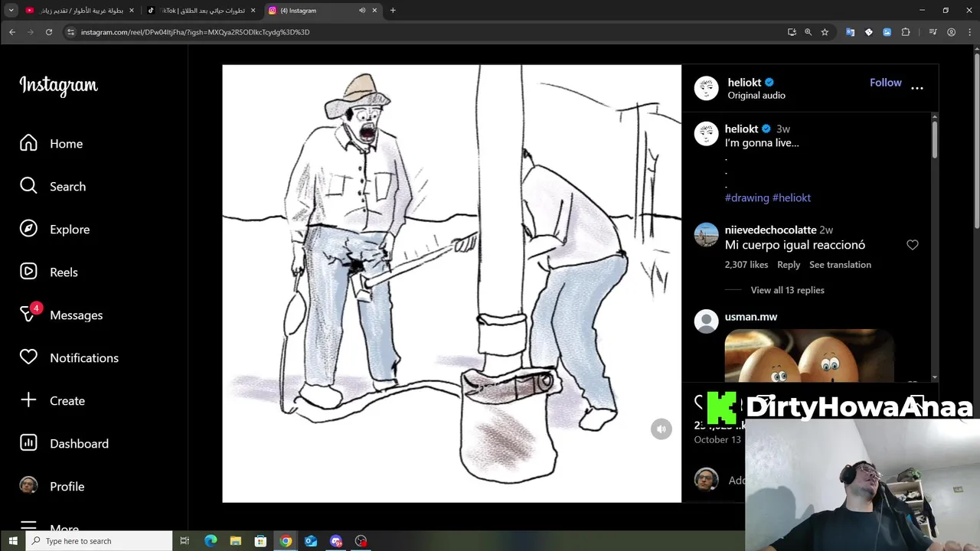The image size is (980, 551).
Task: Open Chrome extensions puzzle icon
Action: [x=906, y=32]
